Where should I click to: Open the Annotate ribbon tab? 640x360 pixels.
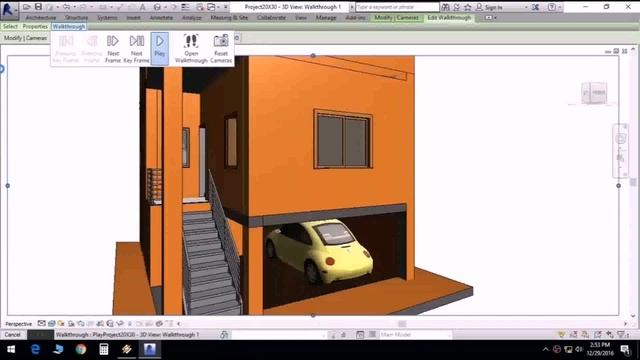161,18
